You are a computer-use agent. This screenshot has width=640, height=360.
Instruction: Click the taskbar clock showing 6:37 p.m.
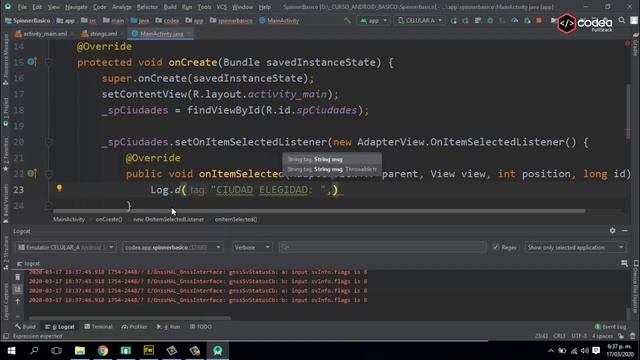(620, 351)
